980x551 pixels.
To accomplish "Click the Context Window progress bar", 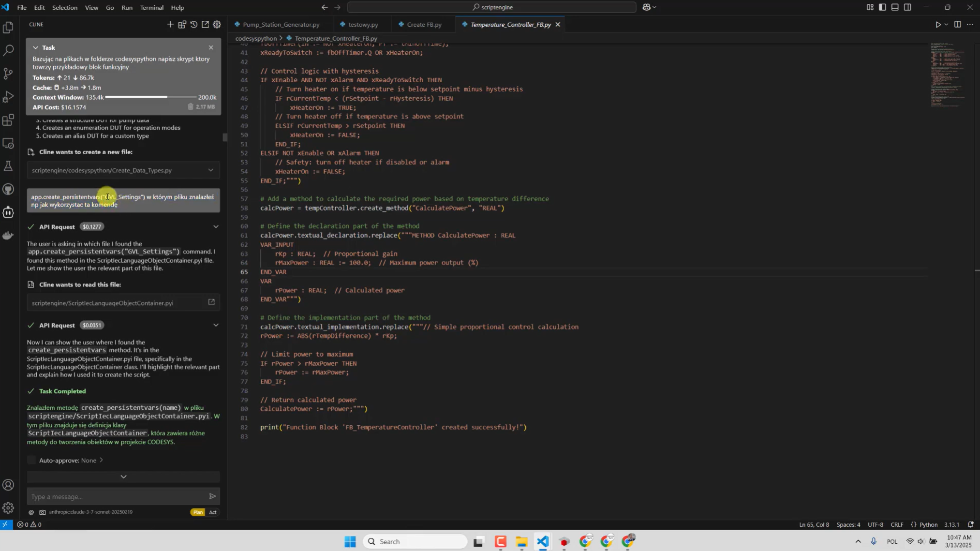I will [151, 97].
